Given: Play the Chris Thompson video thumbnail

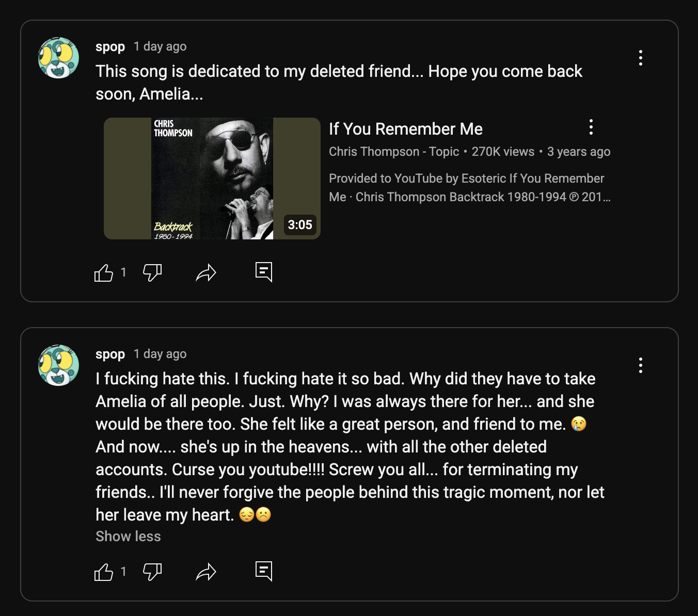Looking at the screenshot, I should coord(212,179).
